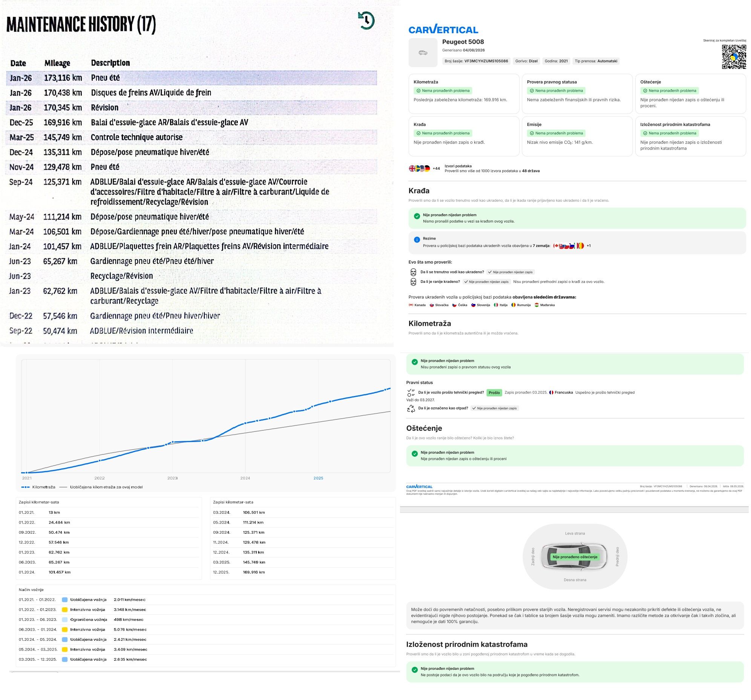Screen dimensions: 751x700
Task: Click the country flags next to +44
Action: coord(419,169)
